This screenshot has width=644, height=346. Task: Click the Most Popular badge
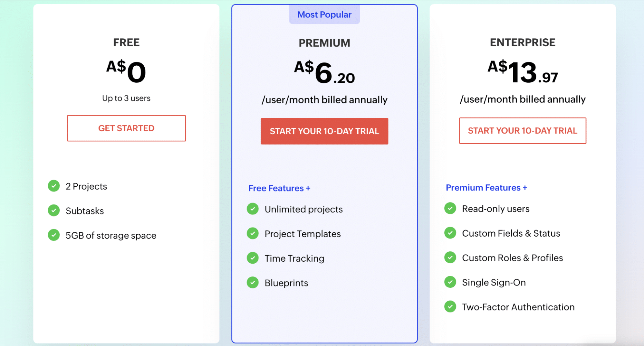coord(324,14)
